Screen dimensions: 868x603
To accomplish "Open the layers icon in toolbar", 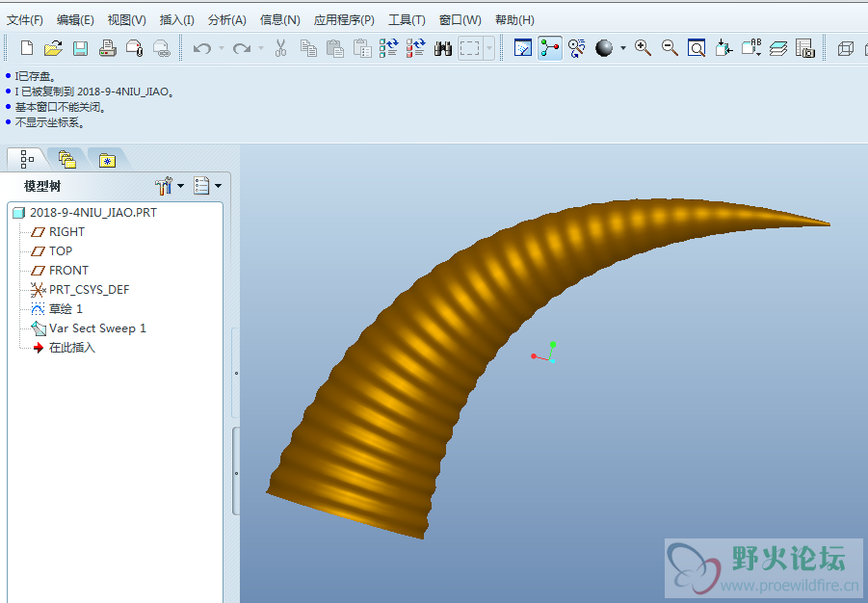I will point(778,49).
